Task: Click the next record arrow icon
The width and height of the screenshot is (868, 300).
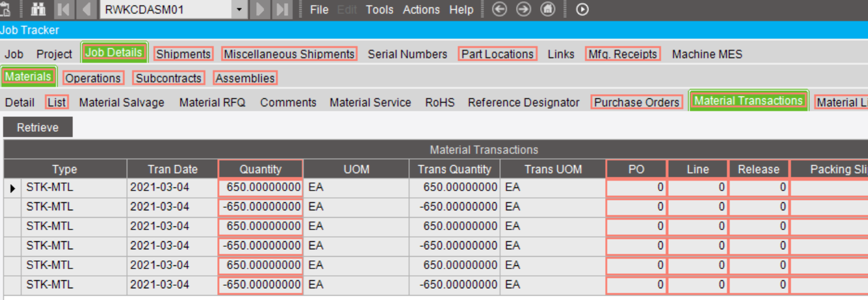Action: [260, 9]
